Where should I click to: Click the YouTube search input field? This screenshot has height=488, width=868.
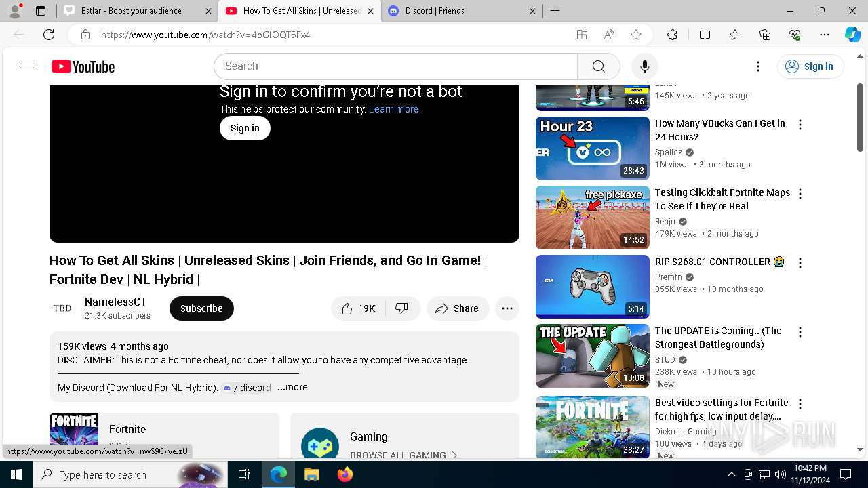click(x=395, y=66)
